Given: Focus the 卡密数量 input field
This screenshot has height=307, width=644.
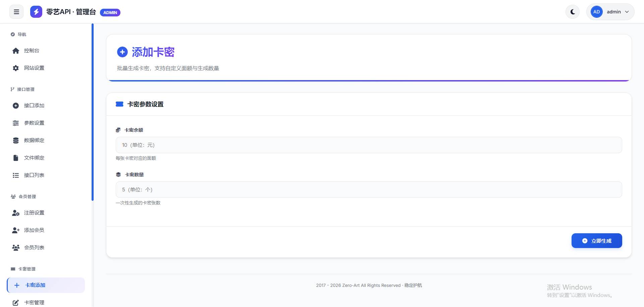Looking at the screenshot, I should click(369, 190).
